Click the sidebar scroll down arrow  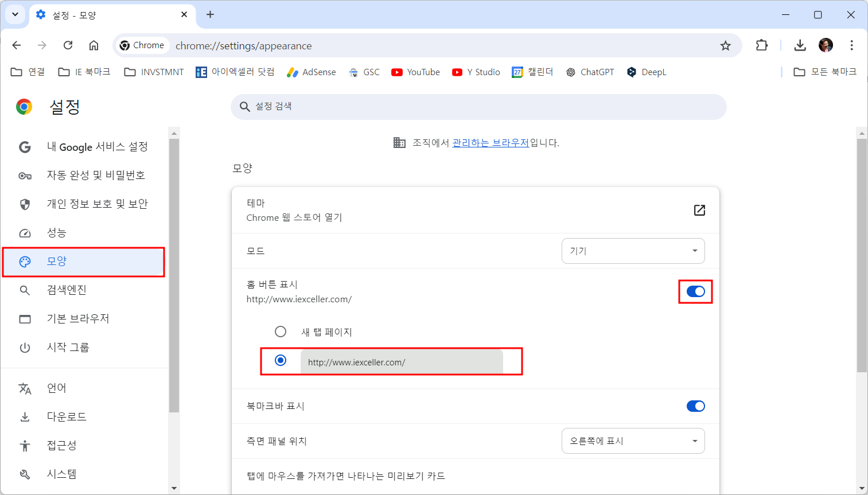tap(174, 489)
